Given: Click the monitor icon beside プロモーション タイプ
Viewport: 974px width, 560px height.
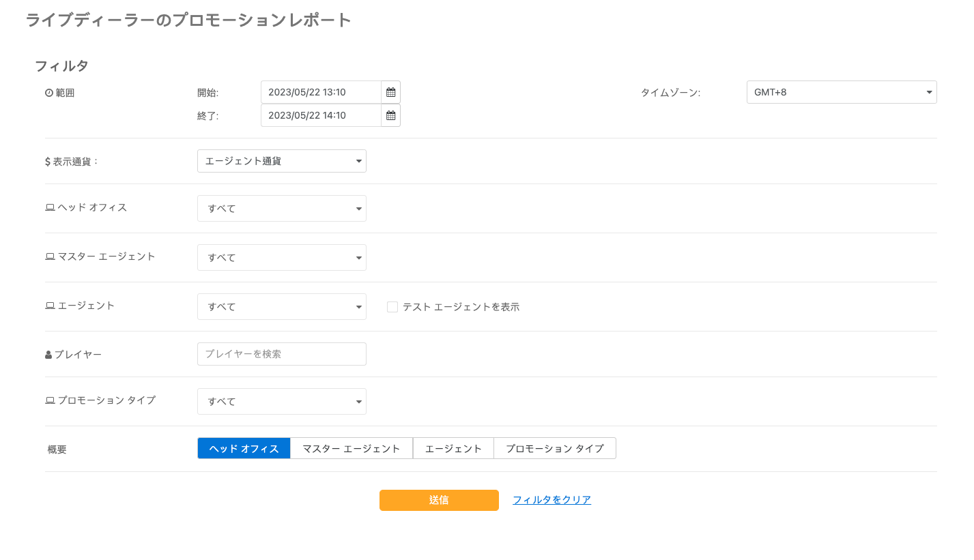Looking at the screenshot, I should coord(49,400).
